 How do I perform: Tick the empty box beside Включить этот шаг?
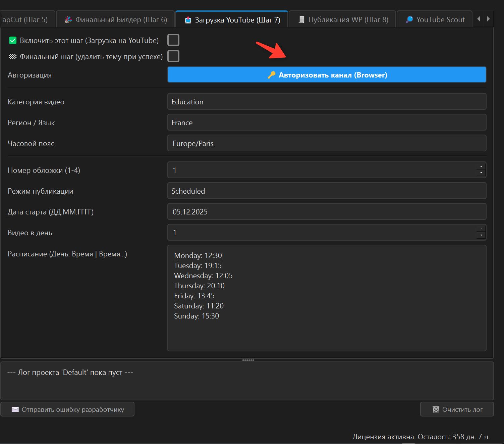(x=173, y=40)
